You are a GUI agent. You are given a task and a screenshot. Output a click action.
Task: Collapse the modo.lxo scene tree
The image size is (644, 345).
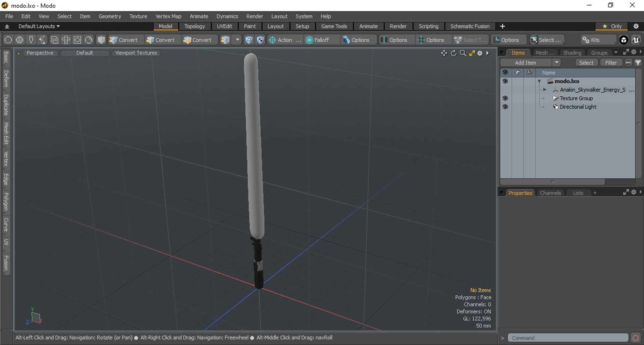pos(539,81)
